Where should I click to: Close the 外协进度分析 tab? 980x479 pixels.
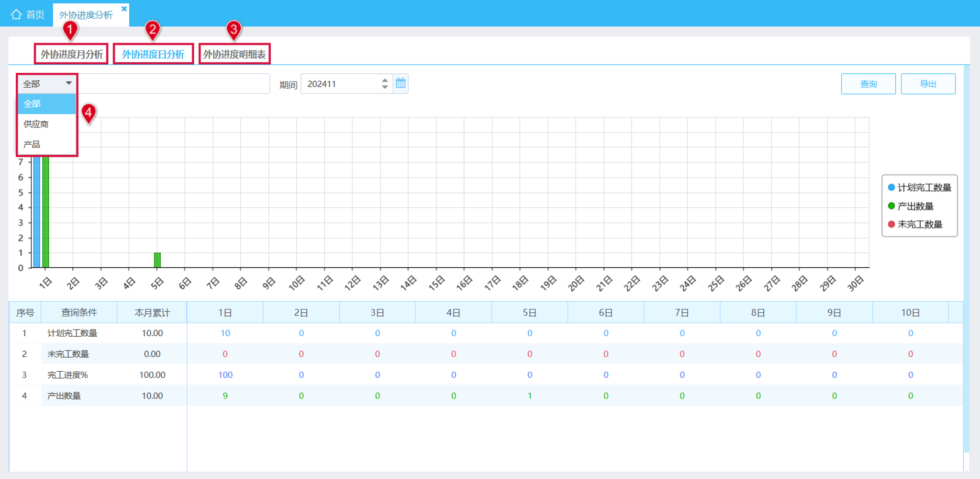coord(124,9)
